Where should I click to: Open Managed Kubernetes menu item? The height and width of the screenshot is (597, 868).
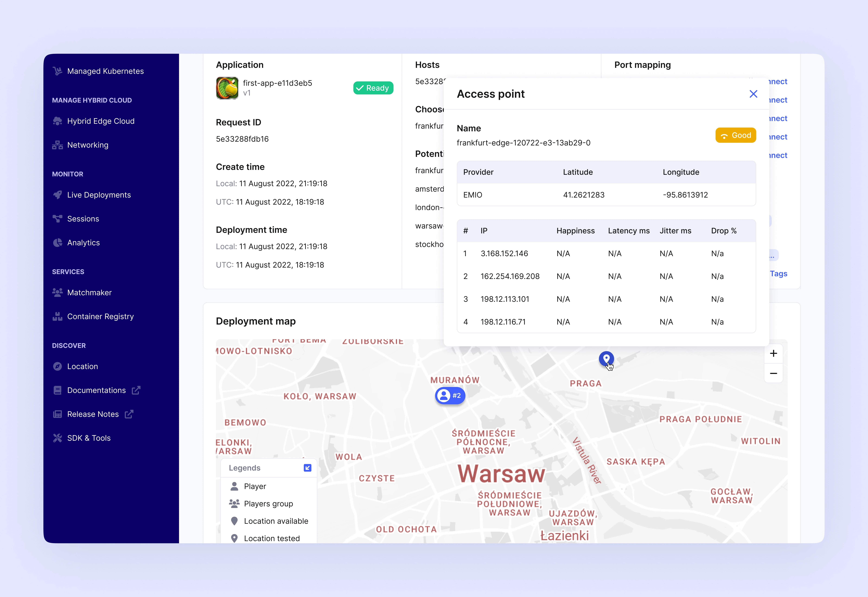pos(105,71)
